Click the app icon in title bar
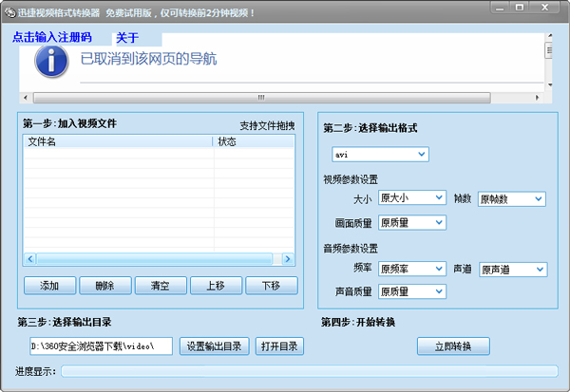 tap(9, 10)
